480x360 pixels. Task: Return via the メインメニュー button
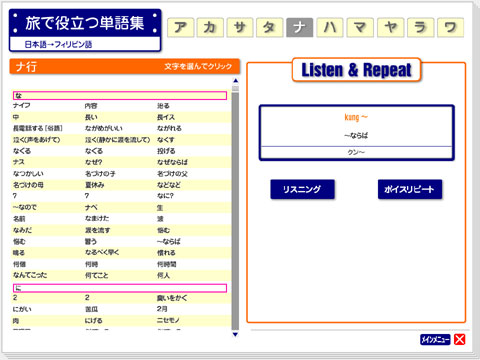[435, 340]
